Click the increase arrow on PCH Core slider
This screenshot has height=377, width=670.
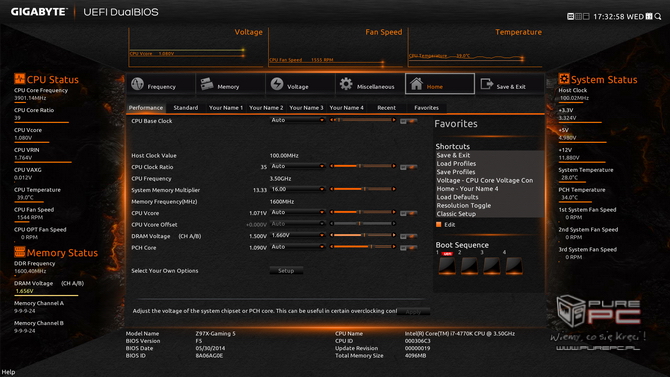394,247
